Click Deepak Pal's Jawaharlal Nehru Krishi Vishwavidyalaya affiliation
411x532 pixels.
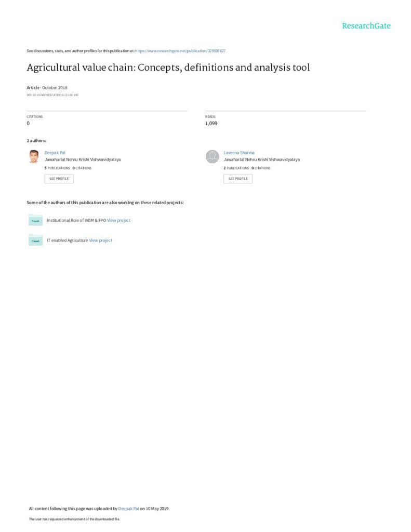[83, 160]
